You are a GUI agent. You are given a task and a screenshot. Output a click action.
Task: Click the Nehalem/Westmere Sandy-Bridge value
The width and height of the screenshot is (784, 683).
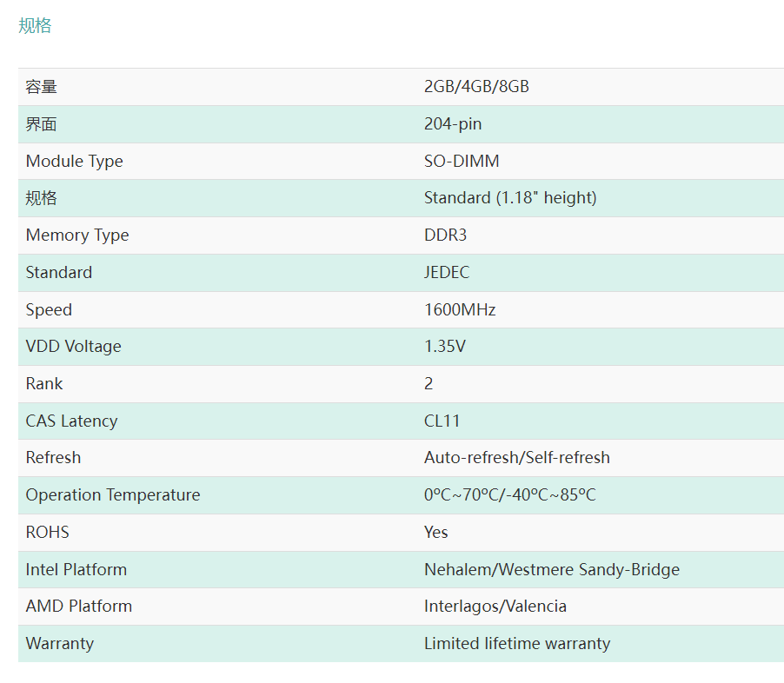[x=552, y=569]
